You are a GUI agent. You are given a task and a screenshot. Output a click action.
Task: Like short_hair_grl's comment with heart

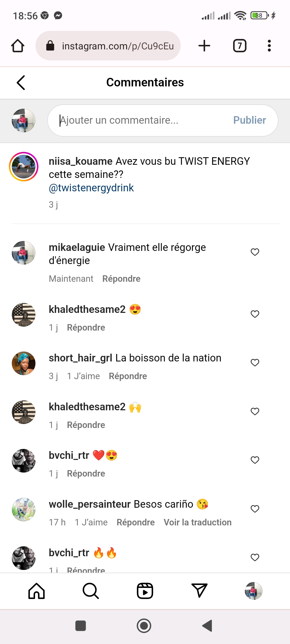point(255,363)
